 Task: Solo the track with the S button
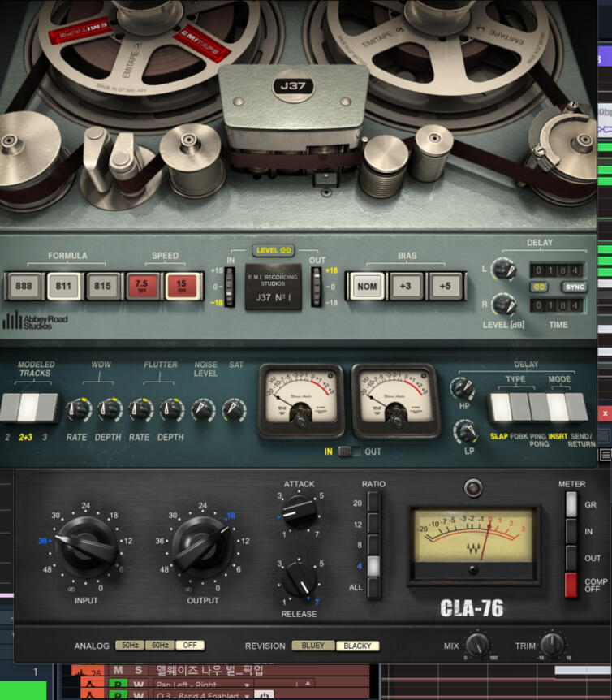click(138, 670)
